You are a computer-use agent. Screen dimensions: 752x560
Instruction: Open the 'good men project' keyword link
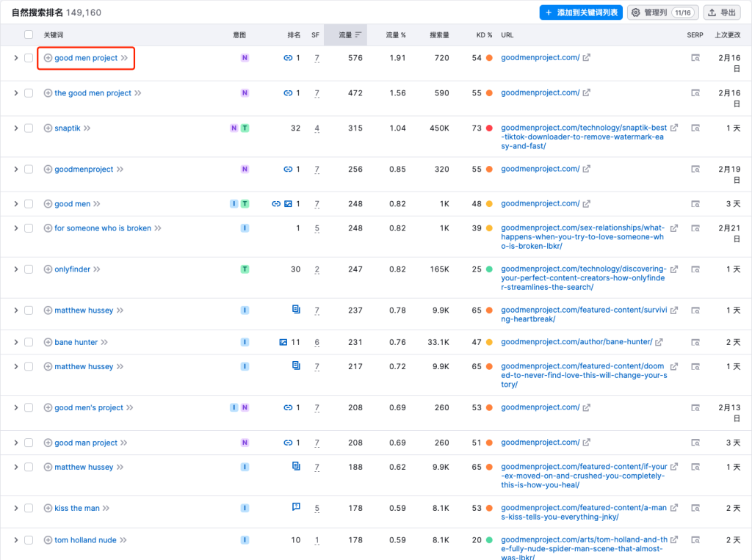[x=86, y=57]
